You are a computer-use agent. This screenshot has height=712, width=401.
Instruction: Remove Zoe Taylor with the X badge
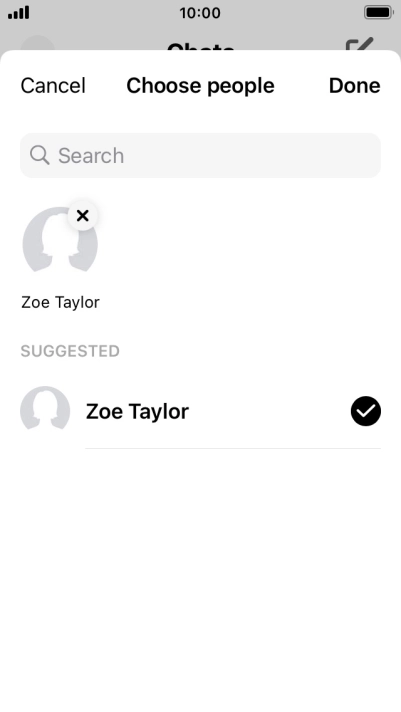(x=83, y=216)
